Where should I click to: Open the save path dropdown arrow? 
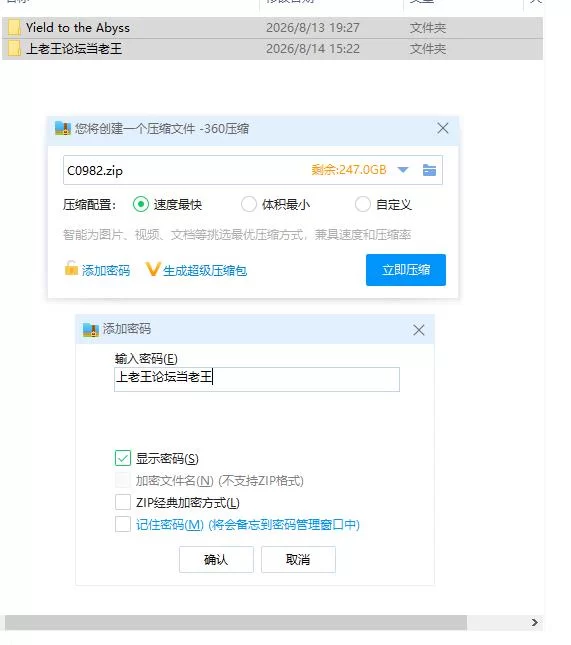tap(403, 170)
